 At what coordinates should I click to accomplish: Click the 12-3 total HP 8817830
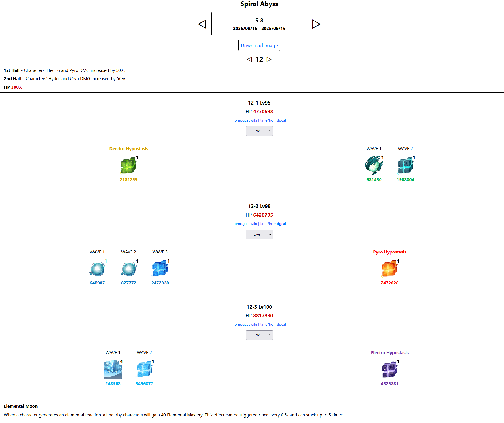click(x=263, y=316)
